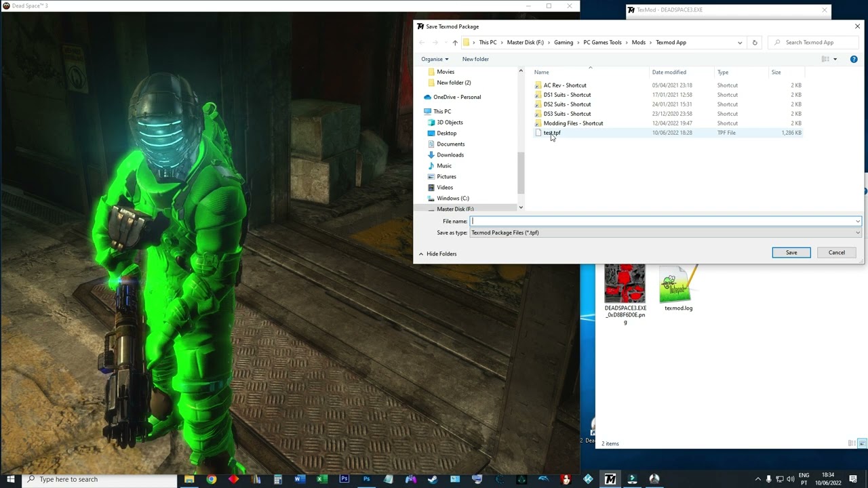Navigate to Mods in the address bar

(x=639, y=42)
